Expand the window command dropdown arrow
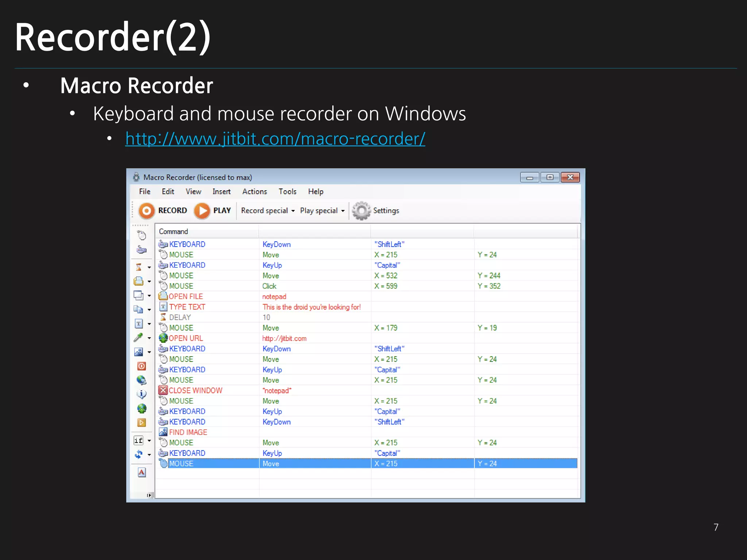The image size is (747, 560). click(149, 296)
